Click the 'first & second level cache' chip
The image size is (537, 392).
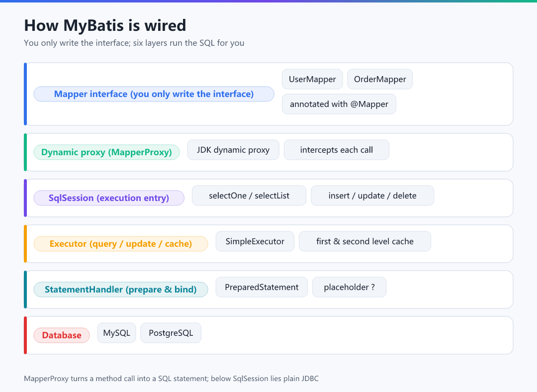tap(365, 241)
